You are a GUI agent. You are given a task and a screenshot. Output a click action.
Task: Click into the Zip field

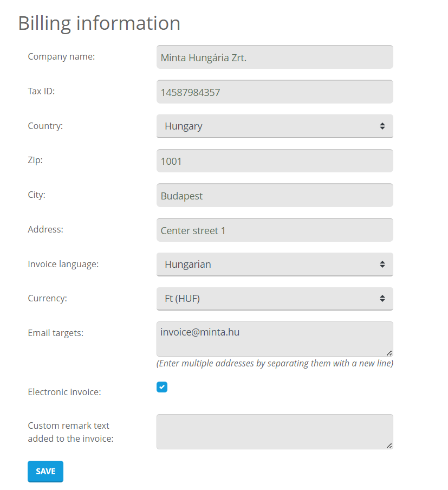pos(274,161)
